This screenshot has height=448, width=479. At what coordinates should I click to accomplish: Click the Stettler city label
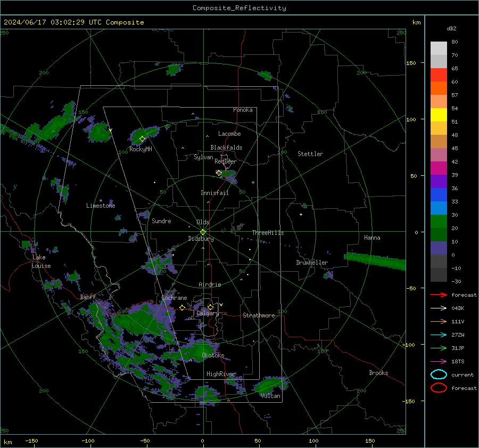310,154
